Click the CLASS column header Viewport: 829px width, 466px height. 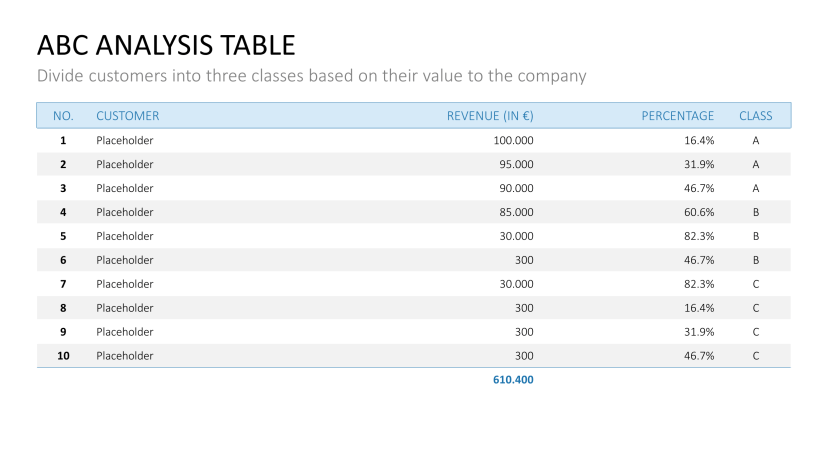pyautogui.click(x=756, y=116)
